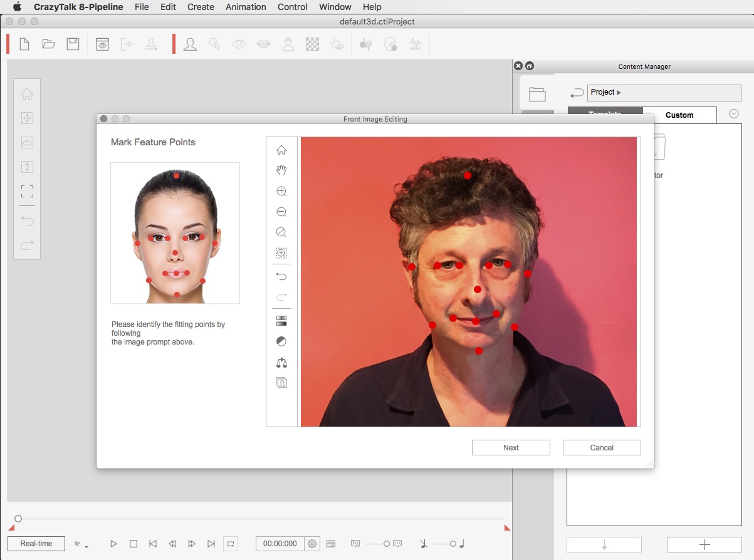Toggle the timeline panel icon
This screenshot has width=754, height=560.
331,544
